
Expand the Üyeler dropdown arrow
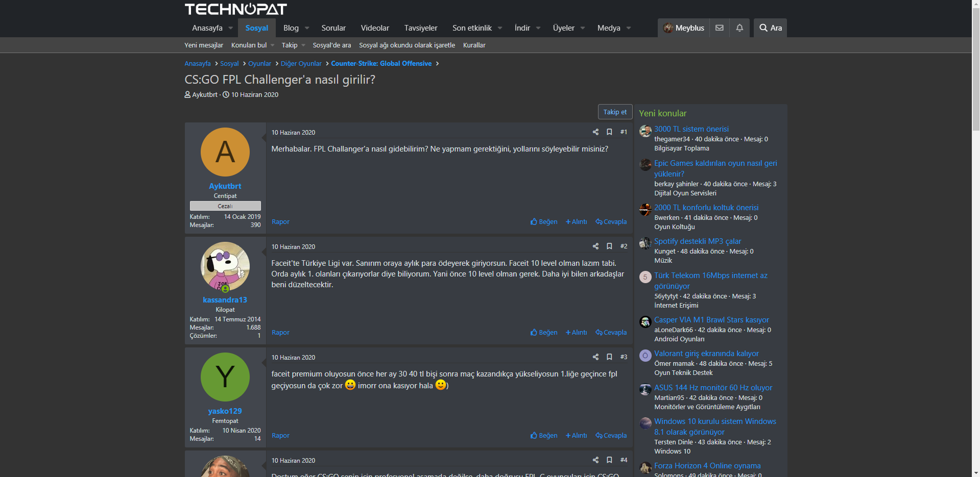pos(583,28)
